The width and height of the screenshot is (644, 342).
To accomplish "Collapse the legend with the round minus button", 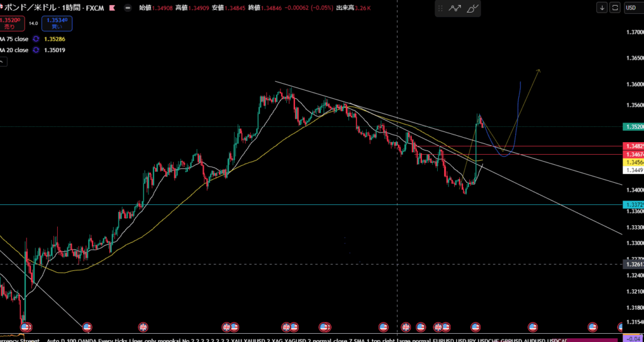I will [x=128, y=8].
